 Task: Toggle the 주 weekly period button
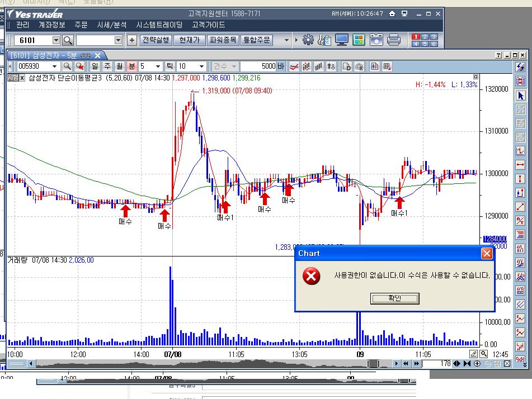pyautogui.click(x=107, y=66)
